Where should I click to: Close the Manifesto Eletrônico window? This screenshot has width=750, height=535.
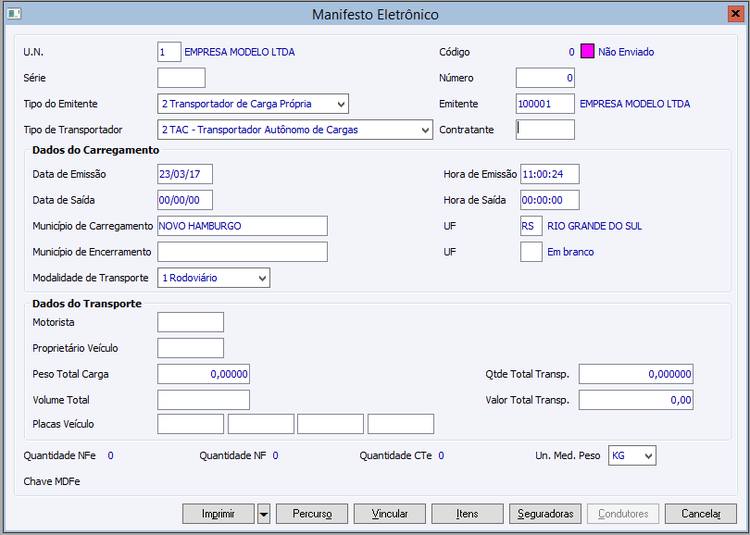tap(737, 14)
